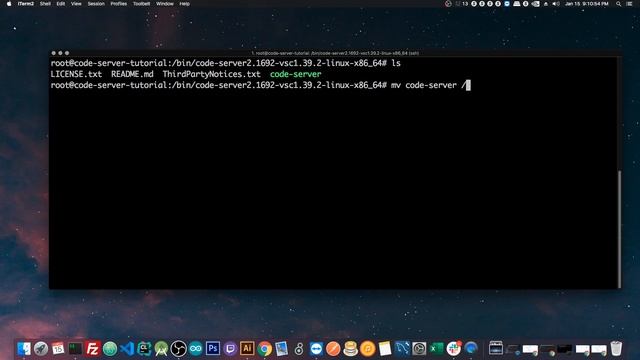Open CLion from the Dock
This screenshot has height=360, width=640.
(144, 349)
